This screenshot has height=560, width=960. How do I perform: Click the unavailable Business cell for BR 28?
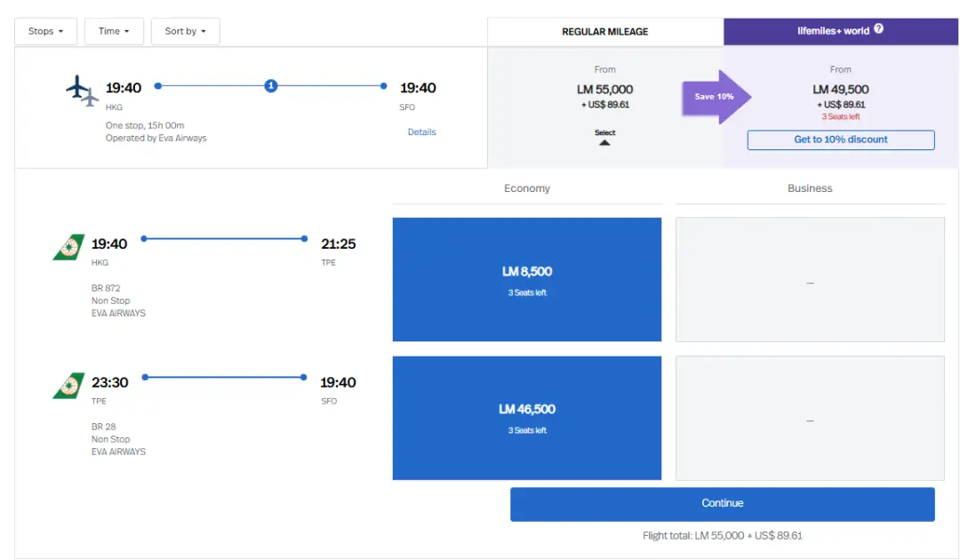pyautogui.click(x=809, y=418)
